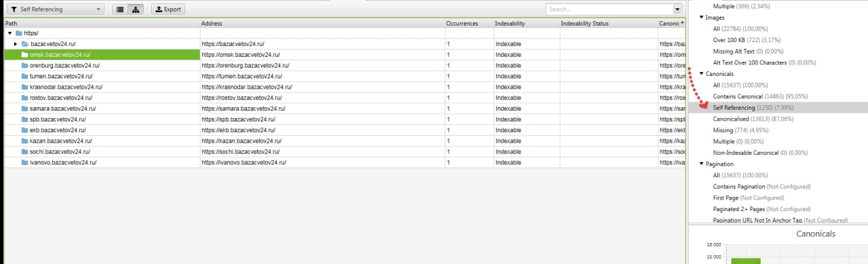The width and height of the screenshot is (868, 264).
Task: Sort by the Occurrences column header
Action: pos(469,23)
